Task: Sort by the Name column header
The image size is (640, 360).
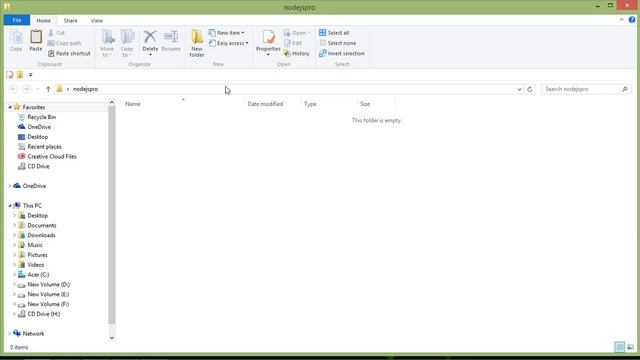Action: [133, 104]
